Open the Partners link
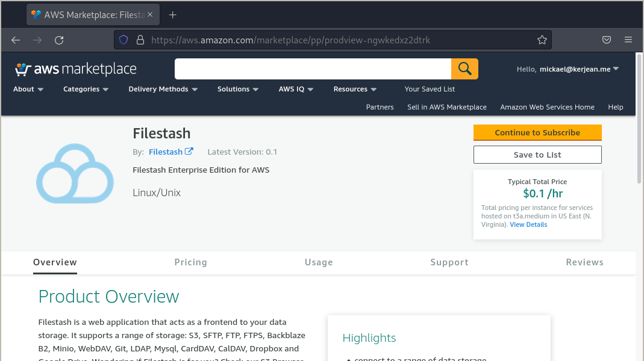644x361 pixels. (x=380, y=107)
